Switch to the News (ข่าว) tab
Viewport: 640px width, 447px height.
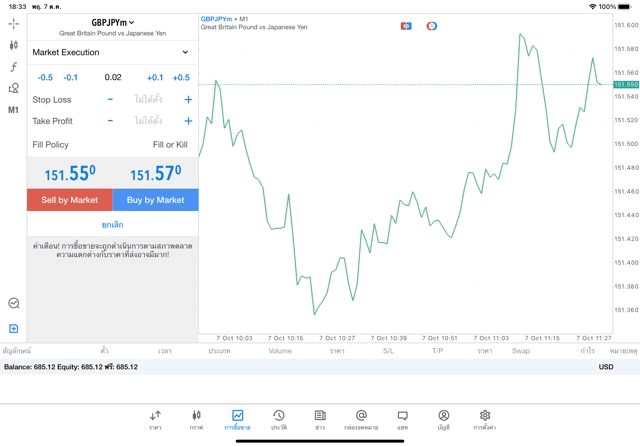pos(320,419)
